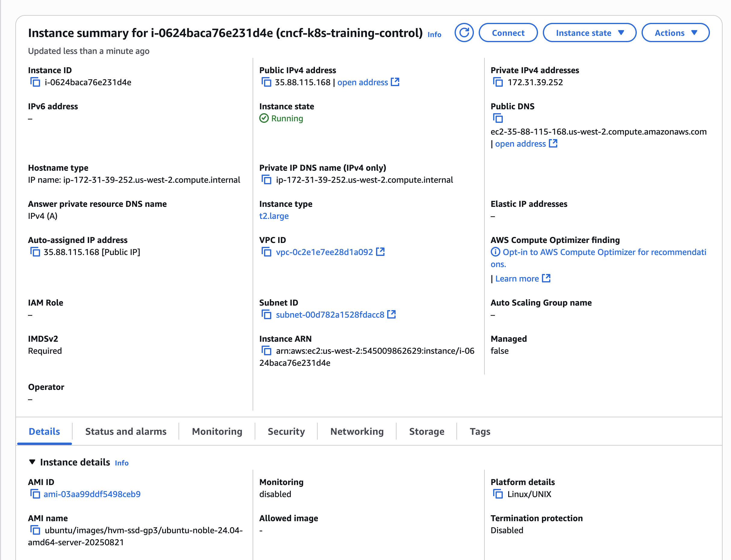Copy the private IPv4 address
The width and height of the screenshot is (731, 560).
tap(498, 82)
